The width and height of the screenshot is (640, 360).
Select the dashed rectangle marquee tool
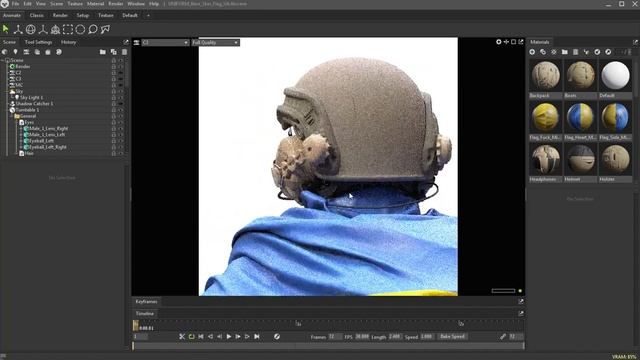pyautogui.click(x=68, y=29)
